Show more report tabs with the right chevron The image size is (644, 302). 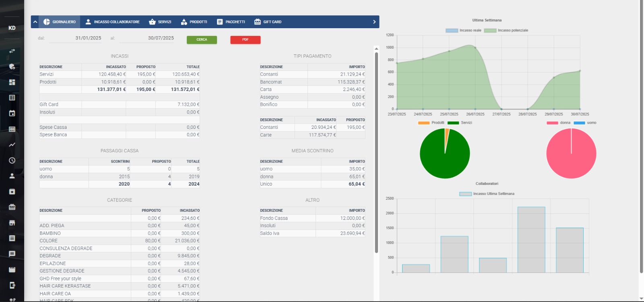[374, 22]
